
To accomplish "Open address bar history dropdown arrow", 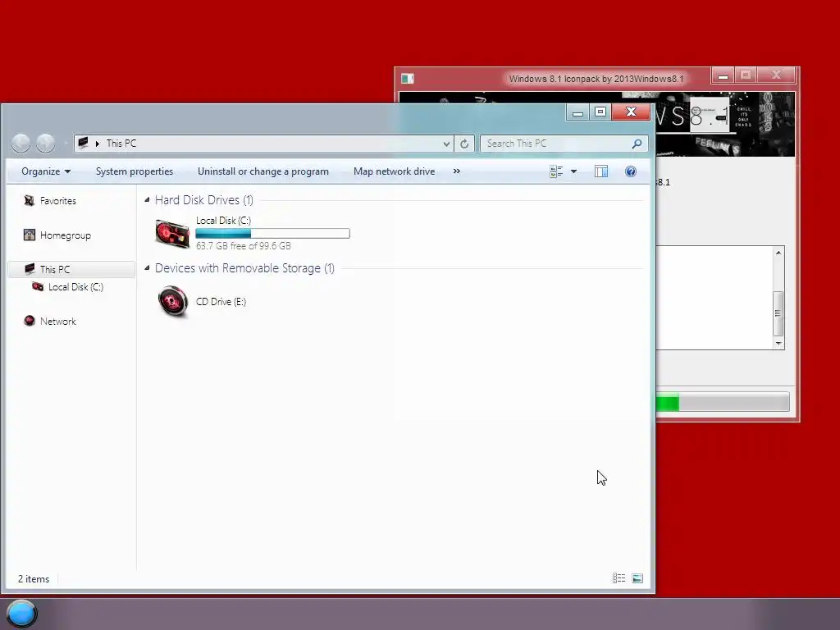I will (446, 144).
